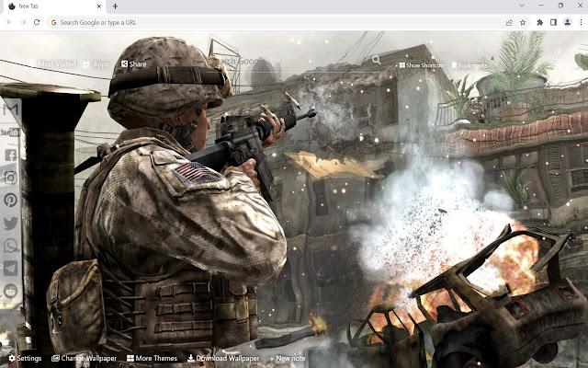Open Telegram sidebar shortcut
The image size is (588, 368).
[11, 269]
